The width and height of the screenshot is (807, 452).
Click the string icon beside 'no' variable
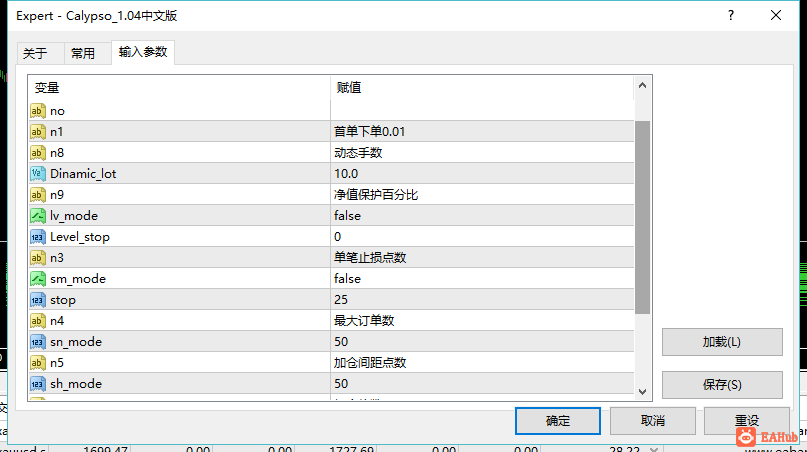pos(38,111)
